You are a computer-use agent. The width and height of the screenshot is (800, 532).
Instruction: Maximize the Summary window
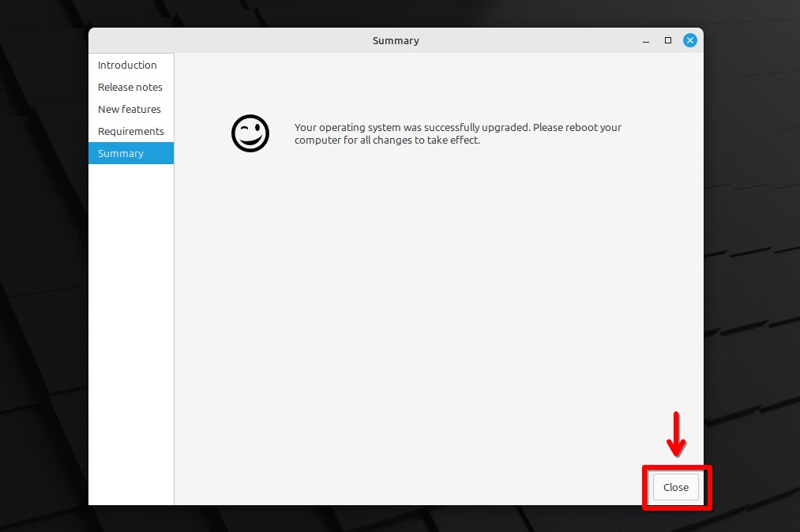[x=668, y=40]
